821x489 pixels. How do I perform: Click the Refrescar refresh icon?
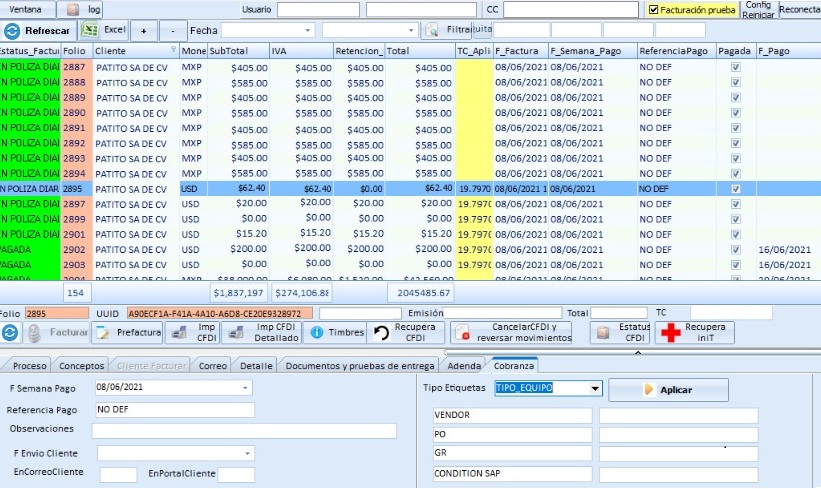(12, 31)
